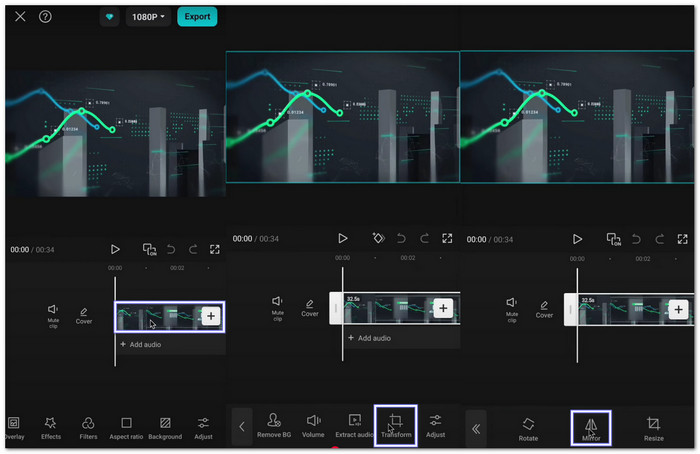700x454 pixels.
Task: Select the Resize crop tool
Action: click(x=654, y=429)
